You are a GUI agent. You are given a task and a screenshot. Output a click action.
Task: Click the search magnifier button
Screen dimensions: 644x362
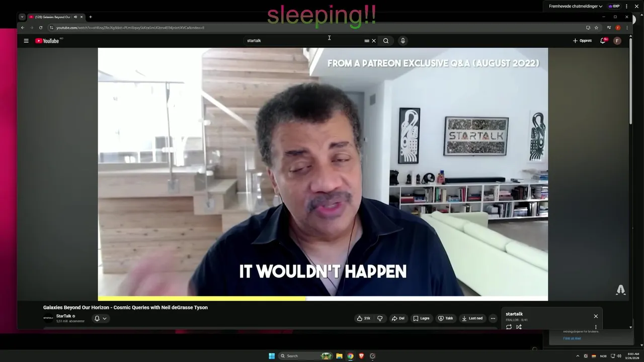point(386,41)
